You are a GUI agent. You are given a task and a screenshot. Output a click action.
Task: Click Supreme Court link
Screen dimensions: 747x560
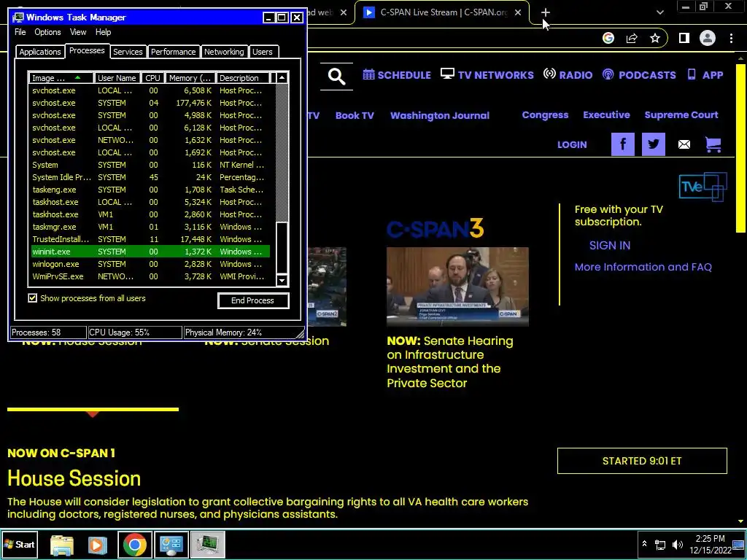(681, 114)
